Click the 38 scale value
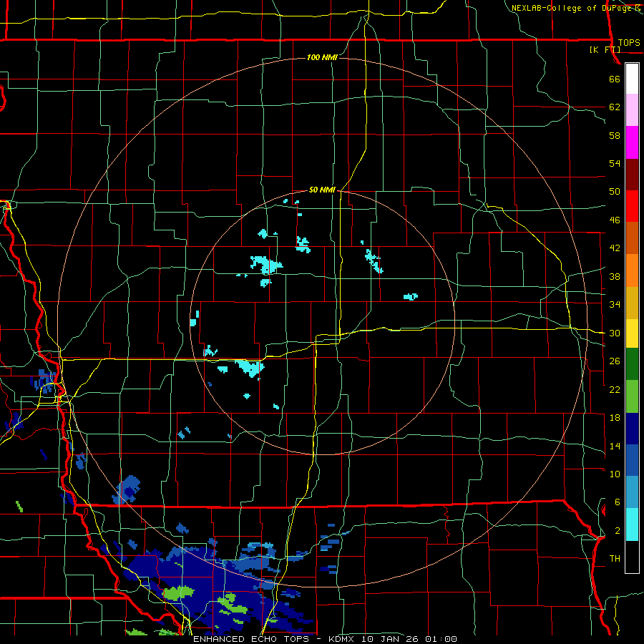The height and width of the screenshot is (644, 644). 615,276
